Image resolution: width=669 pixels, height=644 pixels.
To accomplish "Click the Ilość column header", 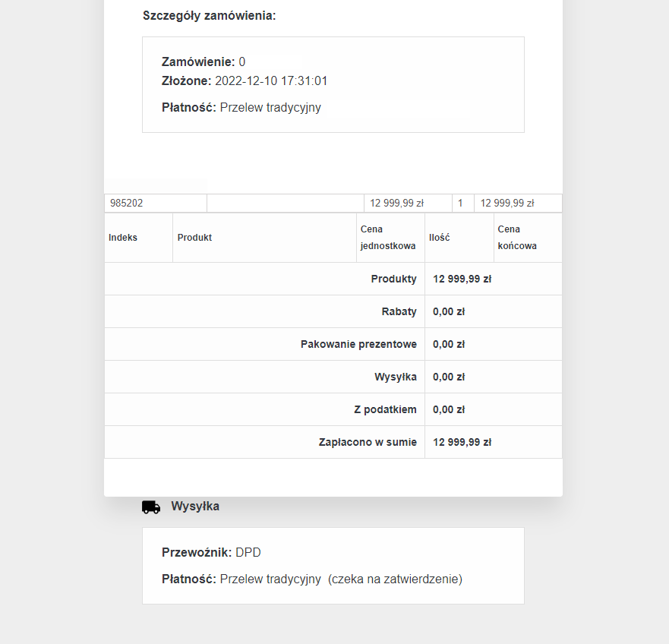I will tap(440, 237).
